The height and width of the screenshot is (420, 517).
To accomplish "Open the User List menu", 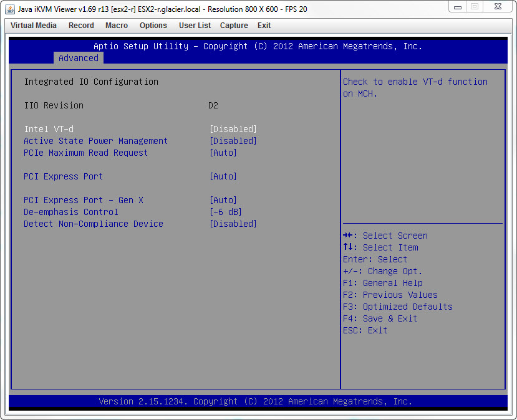I will tap(195, 26).
